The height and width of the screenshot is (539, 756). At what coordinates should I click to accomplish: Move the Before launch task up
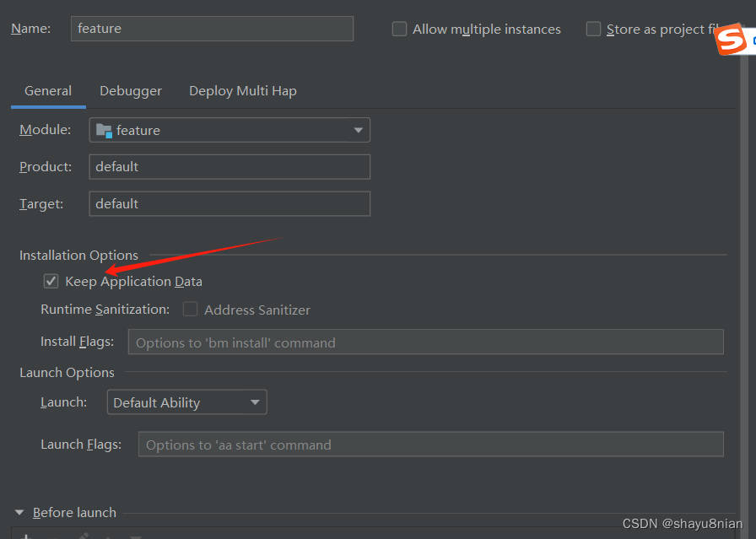[108, 536]
